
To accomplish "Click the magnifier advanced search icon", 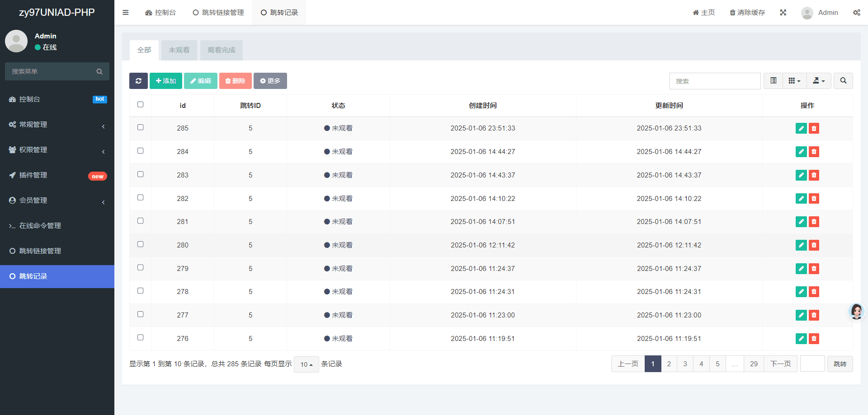I will click(843, 81).
